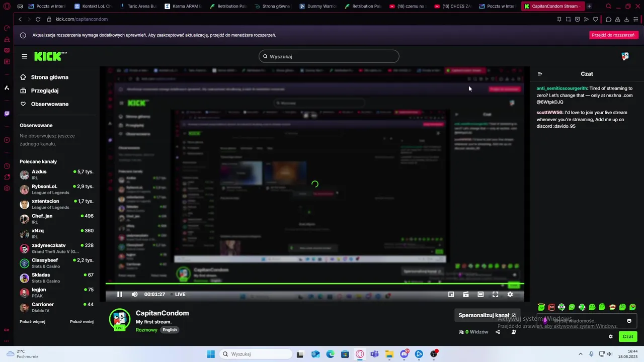Open Opera downloads icon
The height and width of the screenshot is (362, 644).
pos(626,19)
